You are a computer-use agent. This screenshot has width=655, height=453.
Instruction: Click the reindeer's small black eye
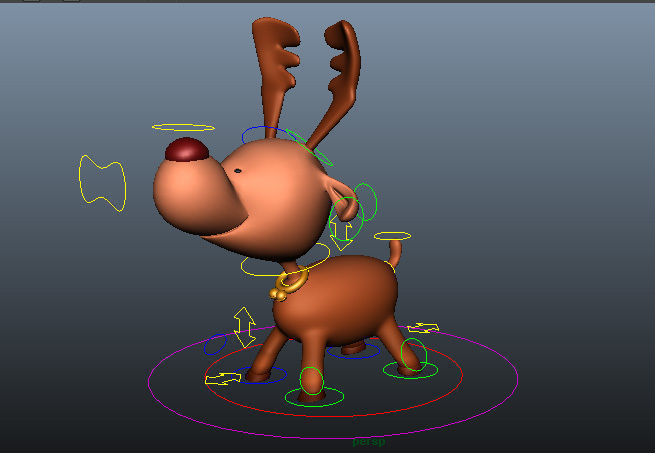click(x=238, y=171)
